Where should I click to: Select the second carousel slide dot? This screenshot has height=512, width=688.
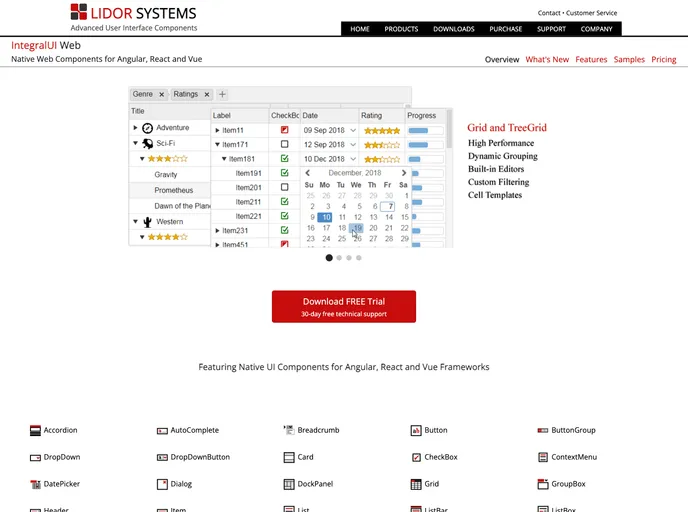click(339, 258)
